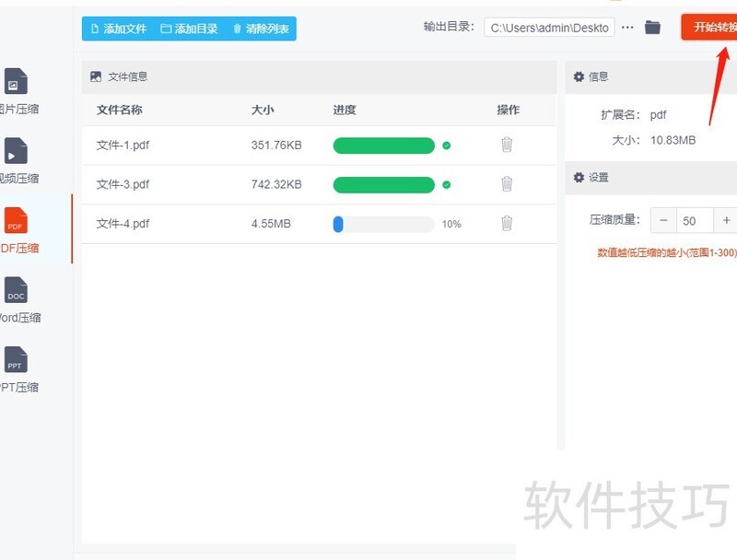737x560 pixels.
Task: Open output folder via folder icon
Action: (x=652, y=28)
